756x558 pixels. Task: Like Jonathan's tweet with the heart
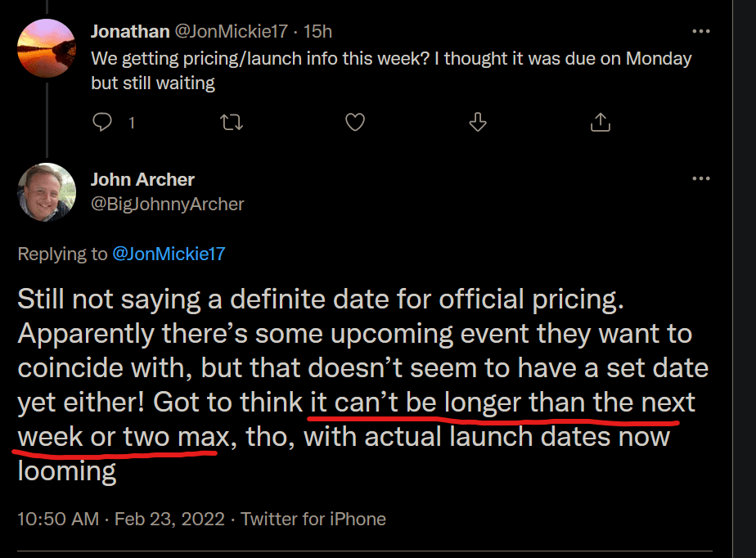[x=355, y=122]
